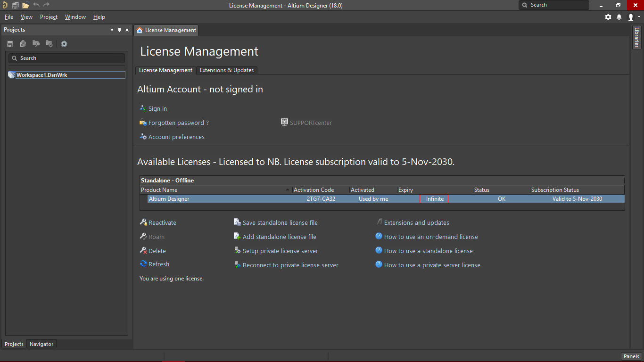The height and width of the screenshot is (362, 644).
Task: Click the copy documents icon in Projects panel
Action: (23, 44)
